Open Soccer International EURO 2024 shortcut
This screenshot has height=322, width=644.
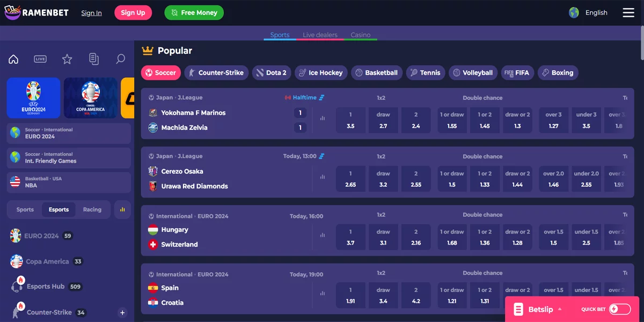pos(69,133)
